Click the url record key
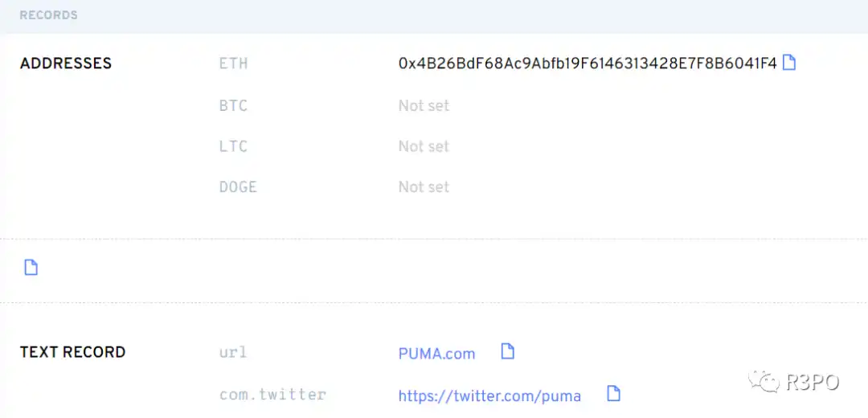Viewport: 868px width, 418px height. click(x=233, y=352)
